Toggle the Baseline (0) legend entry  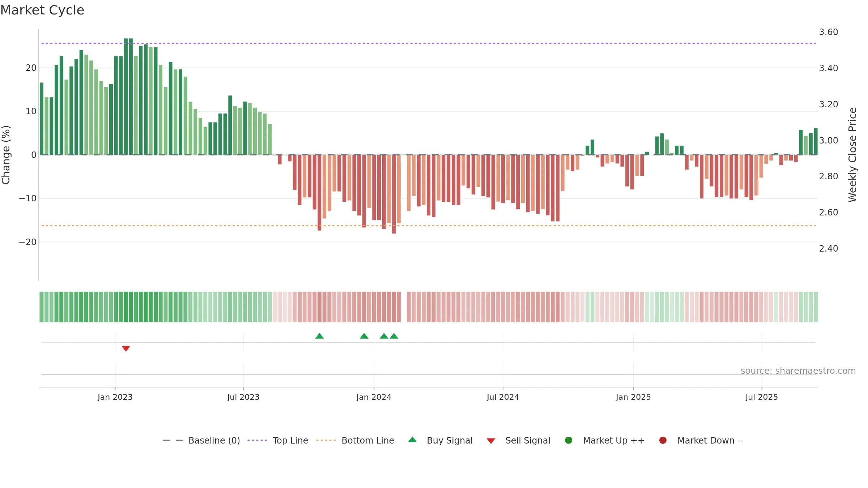[201, 440]
